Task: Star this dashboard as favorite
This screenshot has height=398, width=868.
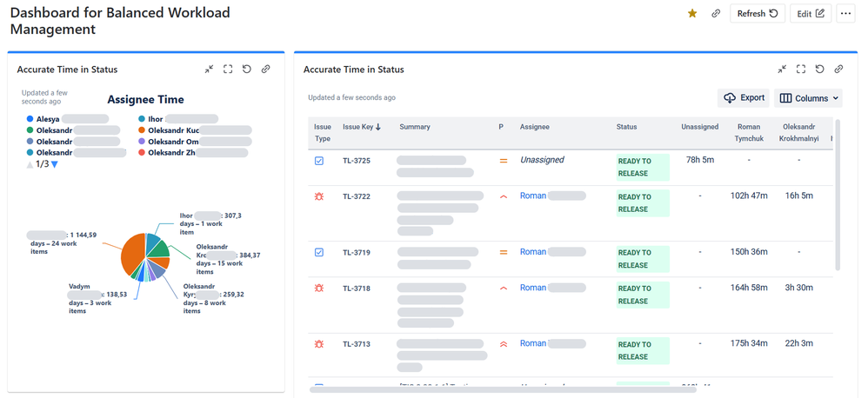Action: point(692,14)
